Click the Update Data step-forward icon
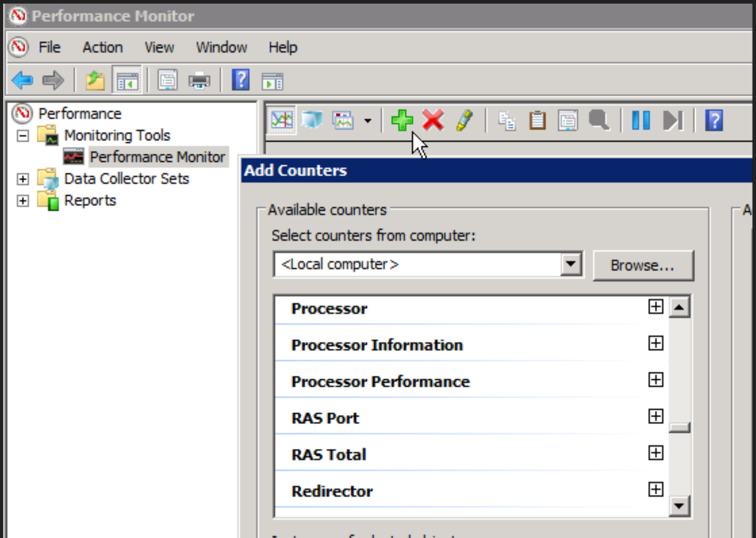Screen dimensions: 756x538 672,120
